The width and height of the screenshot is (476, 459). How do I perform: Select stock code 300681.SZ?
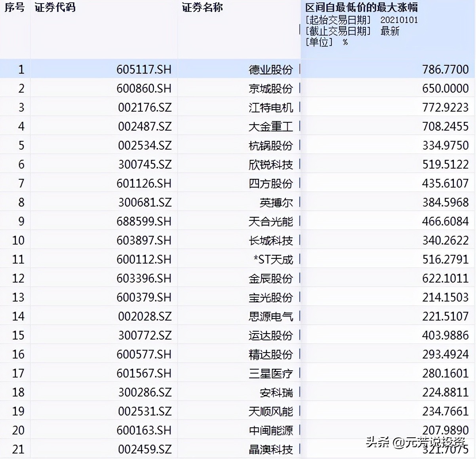pos(145,203)
